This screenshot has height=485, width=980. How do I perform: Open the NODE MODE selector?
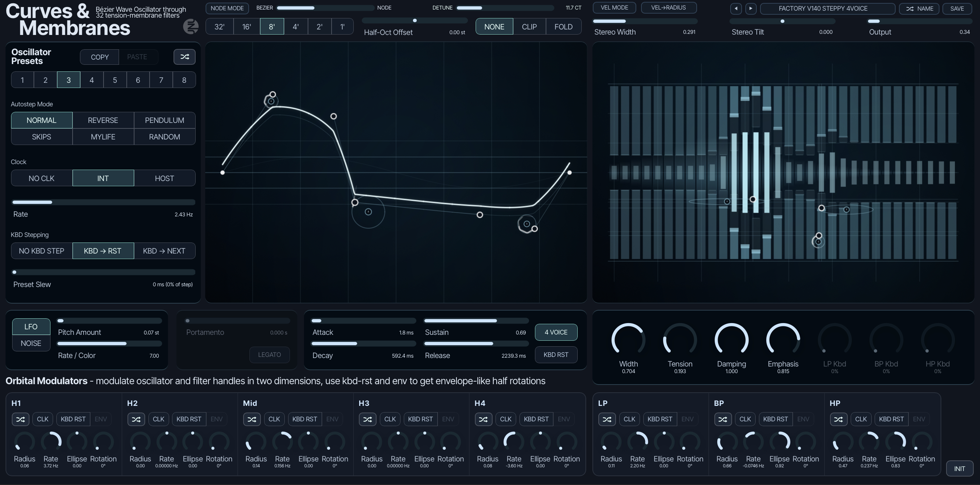coord(227,8)
